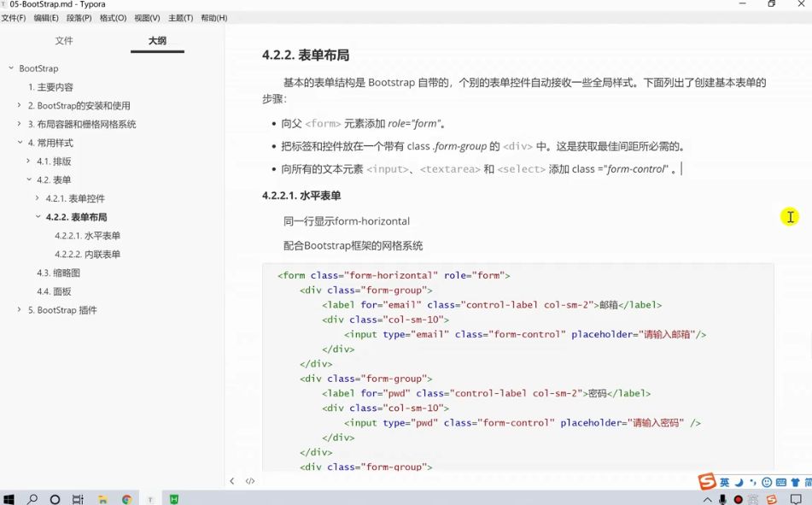Jump to 4.2.2.1. 水平表单 in outline

(x=87, y=236)
